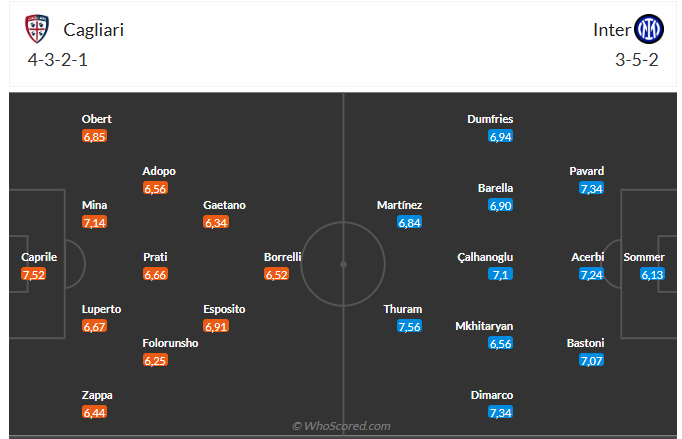Click Bastoni's 7,07 rating badge

[592, 360]
